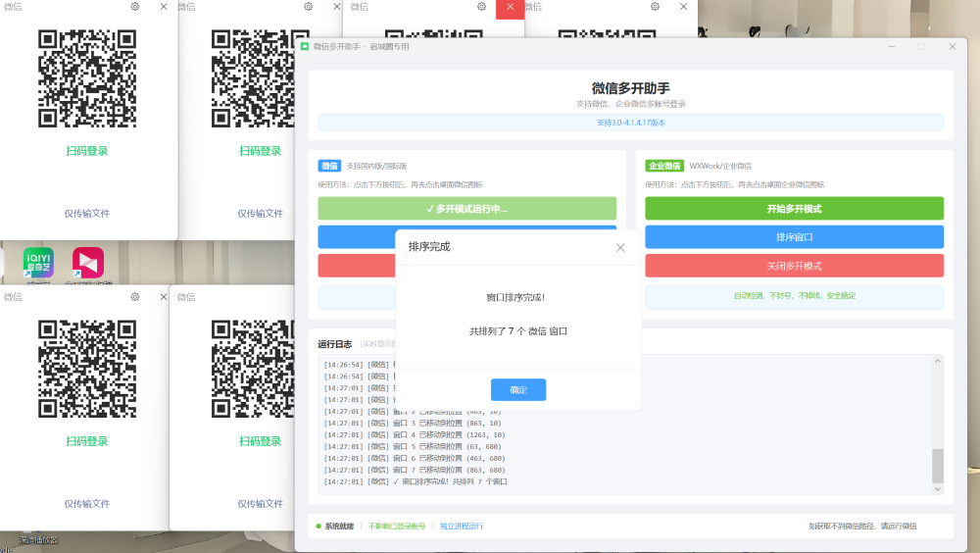The image size is (980, 553).
Task: Click 排序窗口 in the 企业微信 panel
Action: (x=795, y=237)
